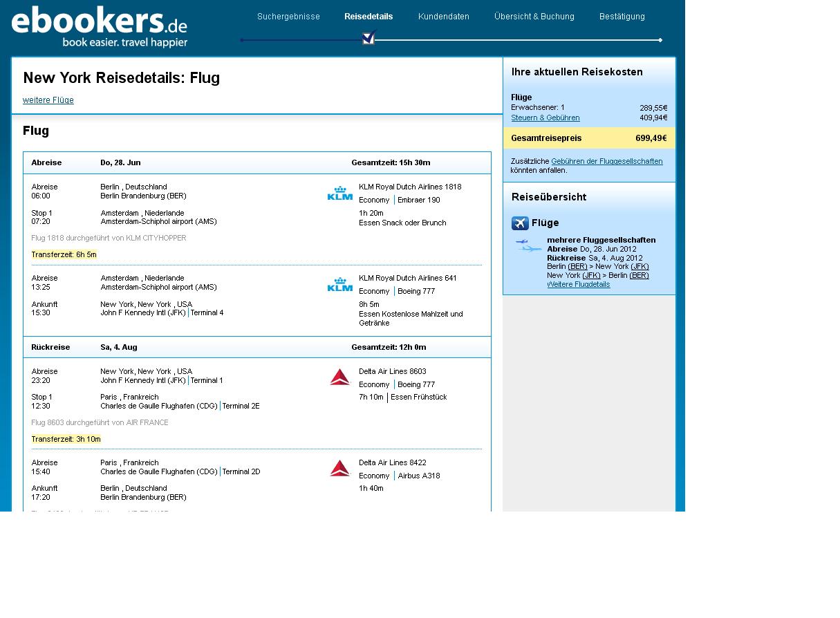
Task: Click the Embraer 190 aircraft text
Action: (x=419, y=200)
